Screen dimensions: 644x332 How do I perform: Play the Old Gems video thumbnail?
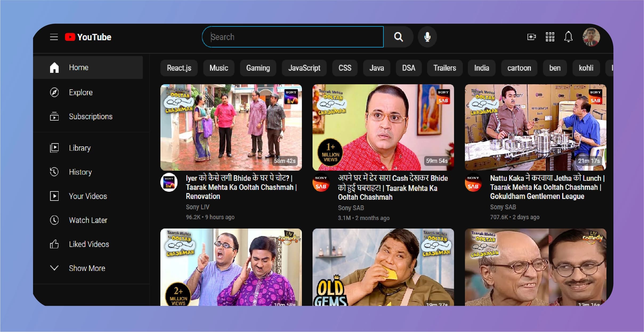tap(383, 267)
